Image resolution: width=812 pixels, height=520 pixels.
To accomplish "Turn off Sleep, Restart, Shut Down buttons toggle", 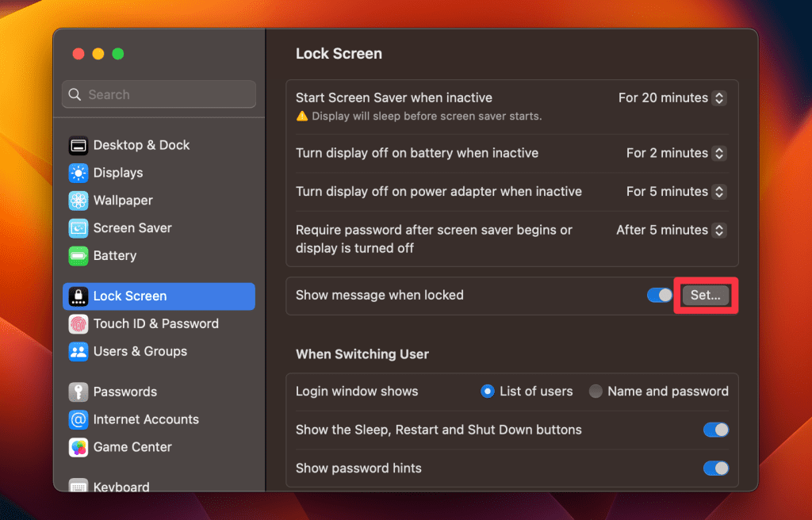I will 715,430.
